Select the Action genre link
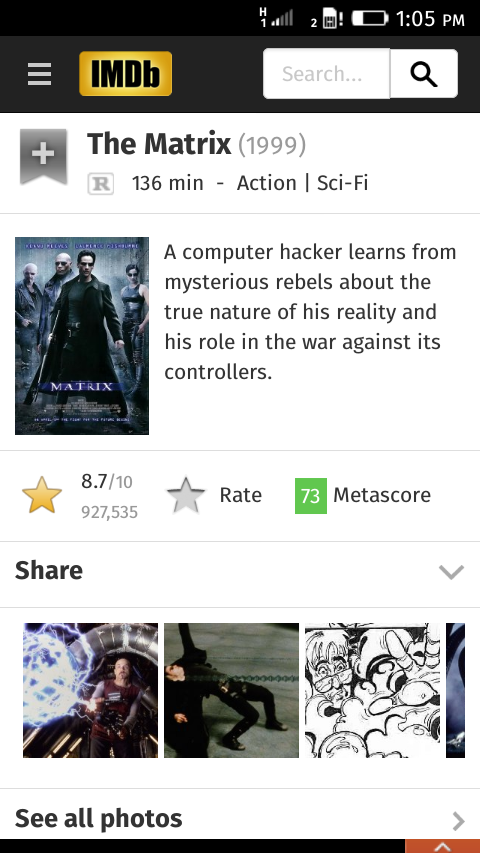Screen dimensions: 480x853 (x=267, y=183)
